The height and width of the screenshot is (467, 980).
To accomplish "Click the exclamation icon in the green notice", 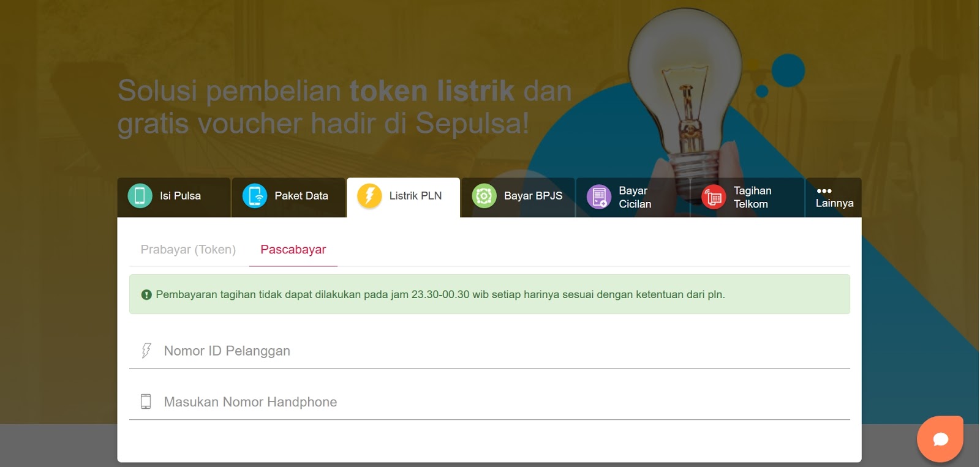I will 146,295.
